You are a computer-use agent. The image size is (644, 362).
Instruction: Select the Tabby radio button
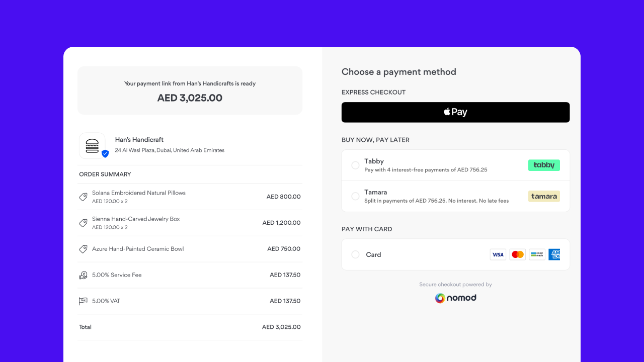[355, 165]
